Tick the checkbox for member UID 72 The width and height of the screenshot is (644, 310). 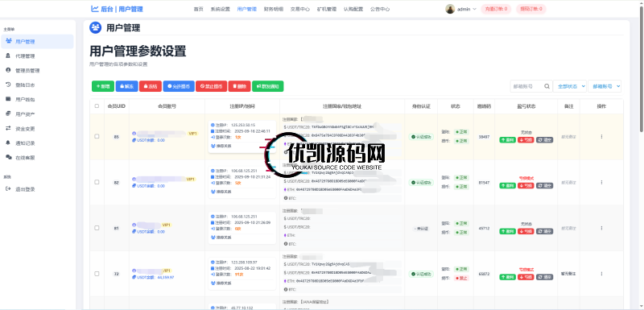tap(97, 274)
